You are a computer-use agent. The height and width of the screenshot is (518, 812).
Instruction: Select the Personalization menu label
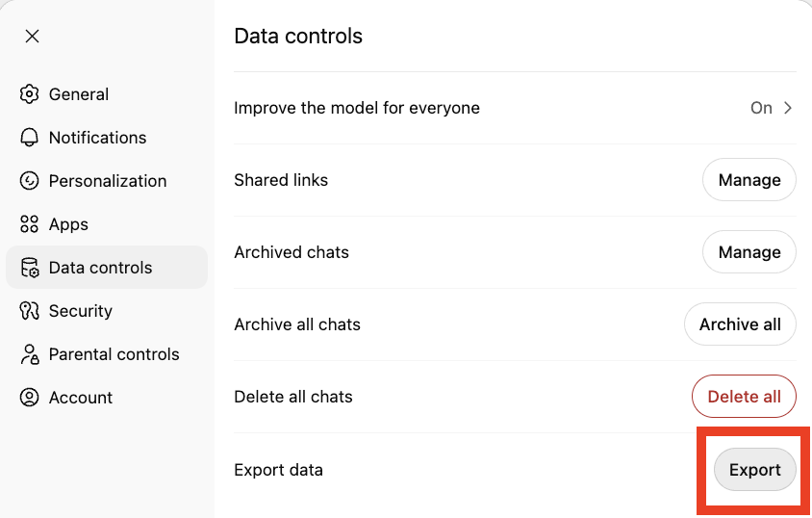pyautogui.click(x=108, y=181)
